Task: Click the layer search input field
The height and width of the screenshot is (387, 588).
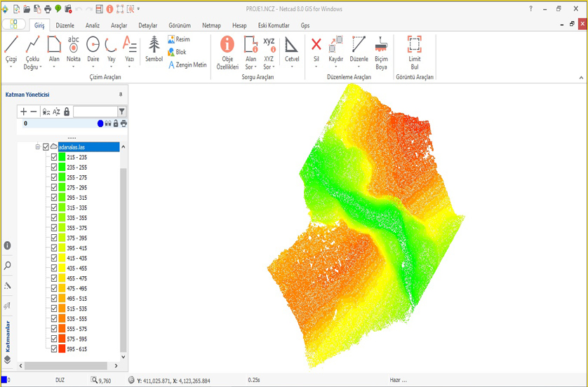Action: click(95, 111)
